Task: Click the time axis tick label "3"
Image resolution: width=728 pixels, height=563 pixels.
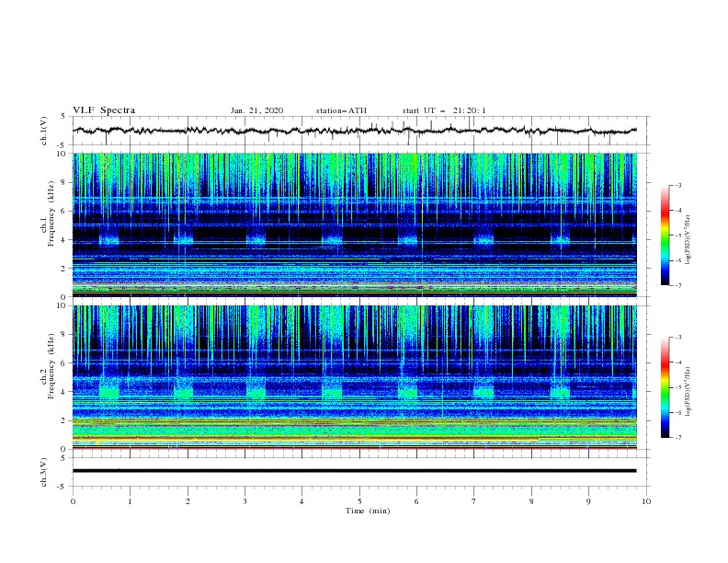Action: pyautogui.click(x=245, y=501)
